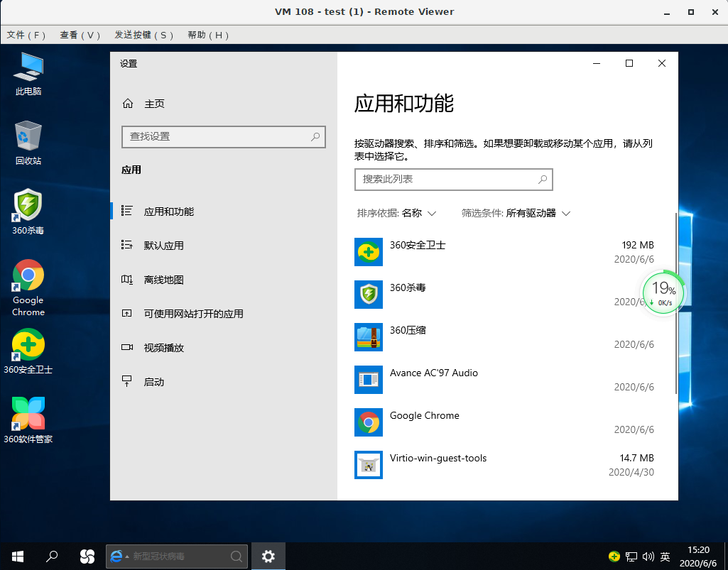Maximize the 设置 window
Screen dimensions: 728x570
pos(629,63)
